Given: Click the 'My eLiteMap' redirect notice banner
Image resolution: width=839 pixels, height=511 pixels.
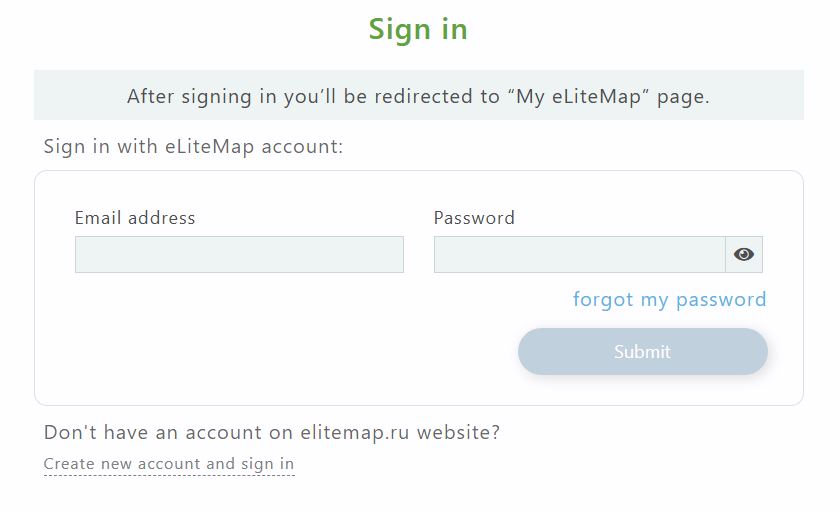Looking at the screenshot, I should [x=418, y=96].
